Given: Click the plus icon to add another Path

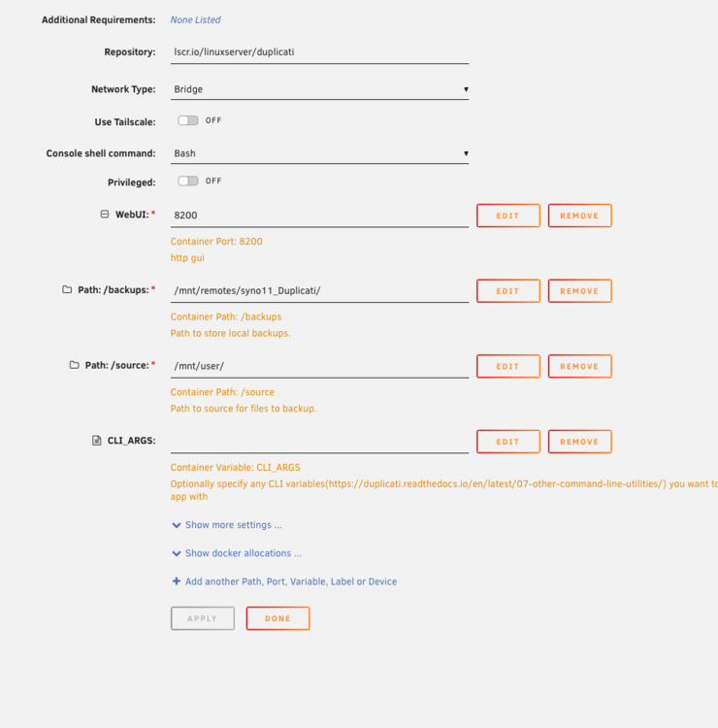Looking at the screenshot, I should click(x=177, y=581).
